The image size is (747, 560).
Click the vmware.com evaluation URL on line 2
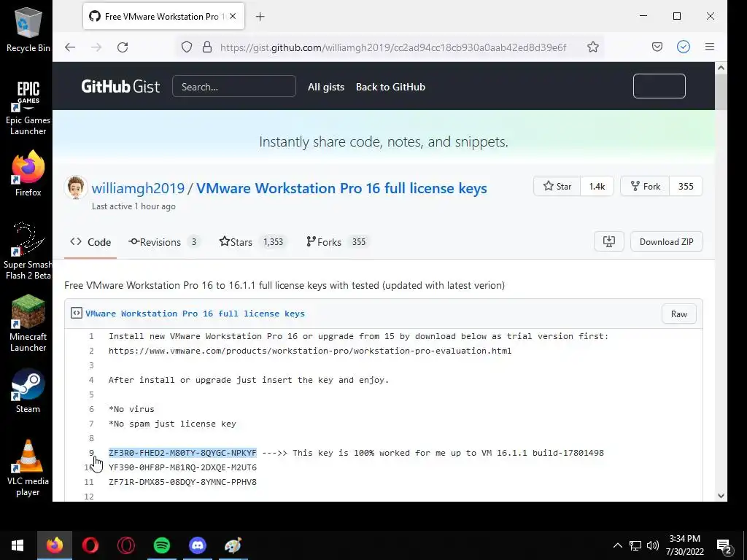pyautogui.click(x=310, y=351)
